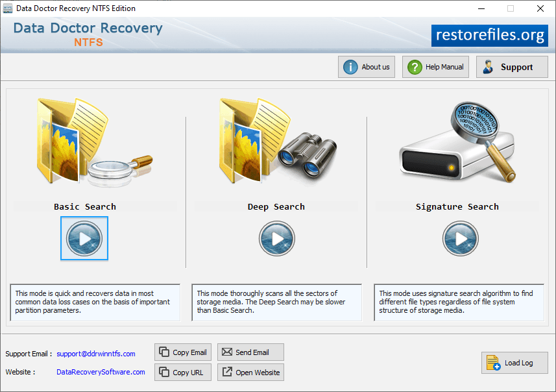Screen dimensions: 556x392
Task: Click the Basic Search folder and magnifier image
Action: pyautogui.click(x=94, y=142)
